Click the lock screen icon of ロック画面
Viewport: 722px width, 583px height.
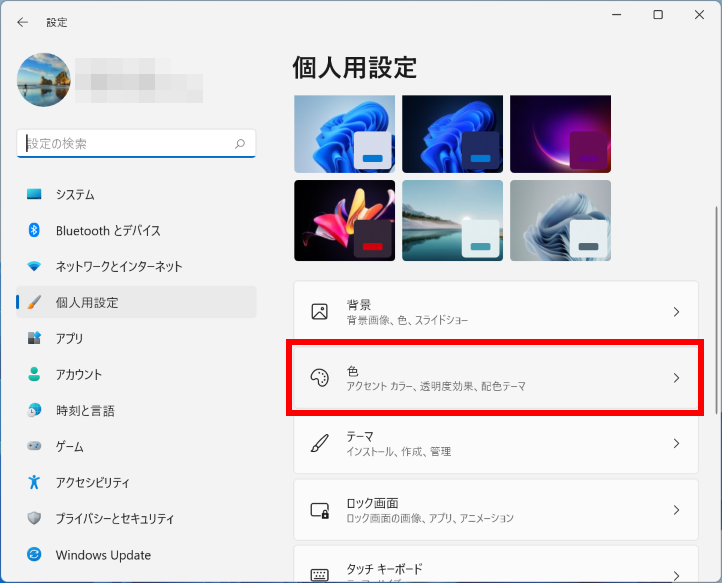pyautogui.click(x=320, y=510)
